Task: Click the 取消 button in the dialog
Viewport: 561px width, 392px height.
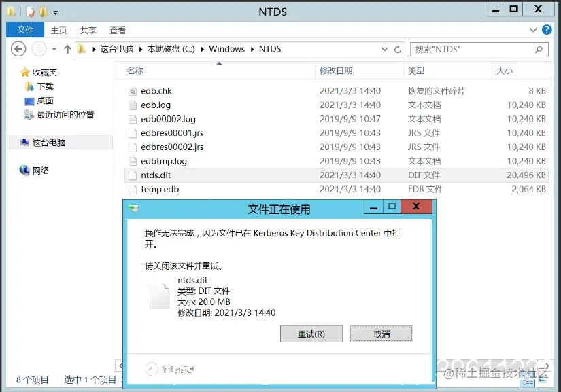Action: point(381,334)
